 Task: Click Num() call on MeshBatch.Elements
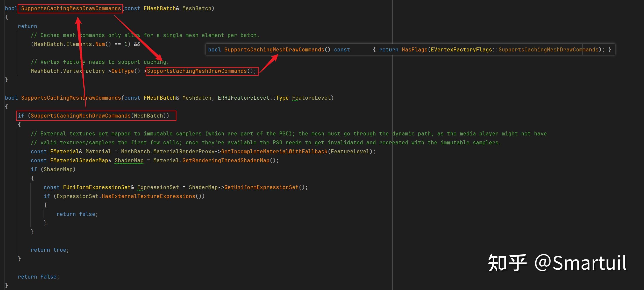coord(100,44)
